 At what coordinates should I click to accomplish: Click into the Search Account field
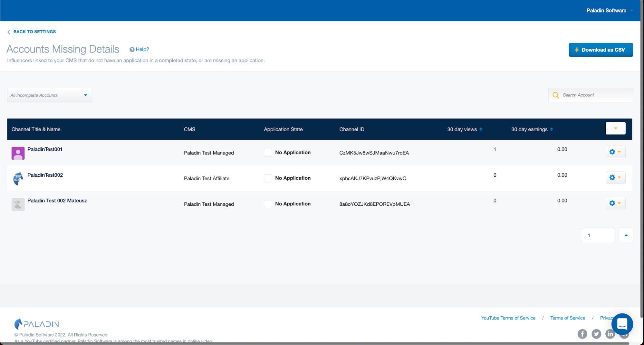pos(591,95)
